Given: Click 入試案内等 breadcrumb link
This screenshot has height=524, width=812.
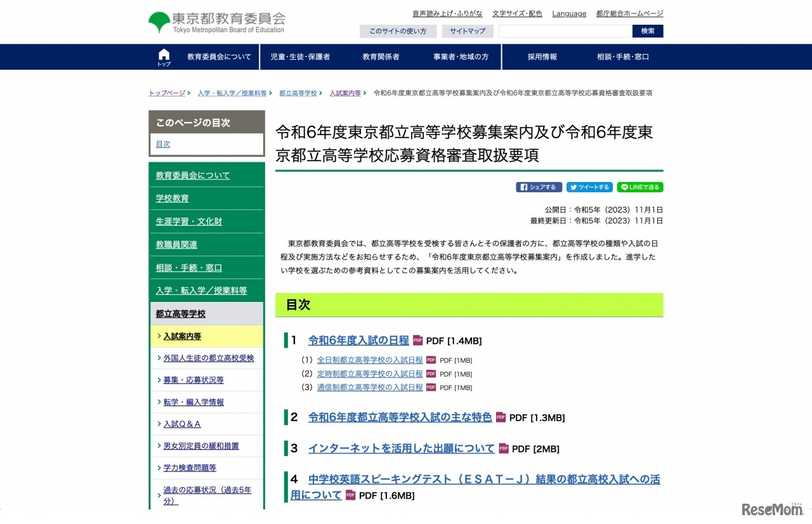Looking at the screenshot, I should click(x=345, y=93).
